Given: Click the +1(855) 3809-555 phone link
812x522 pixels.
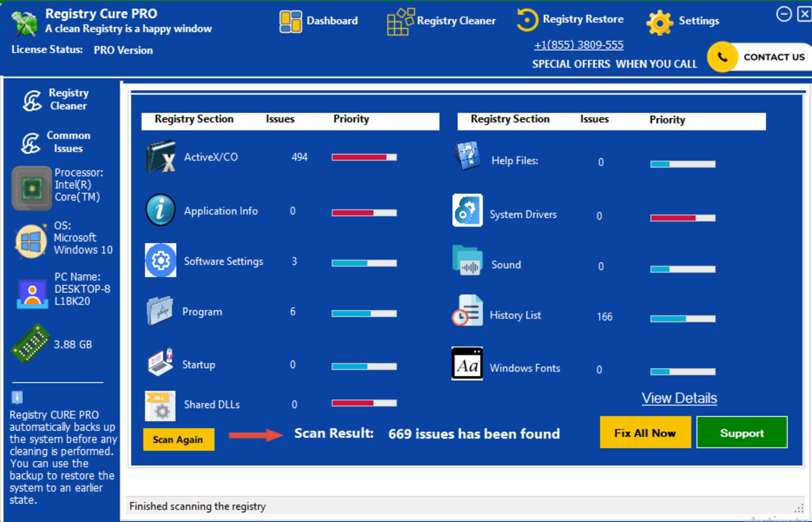Looking at the screenshot, I should click(579, 45).
